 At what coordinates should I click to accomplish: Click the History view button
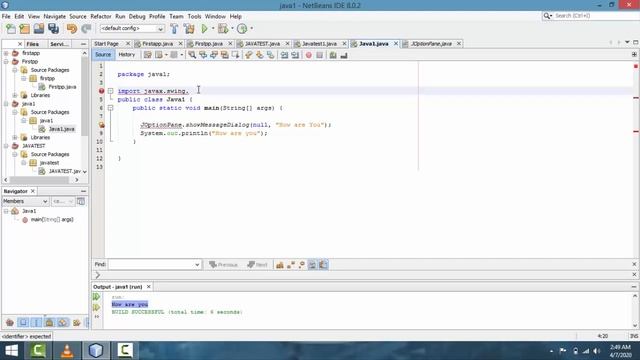(x=127, y=55)
